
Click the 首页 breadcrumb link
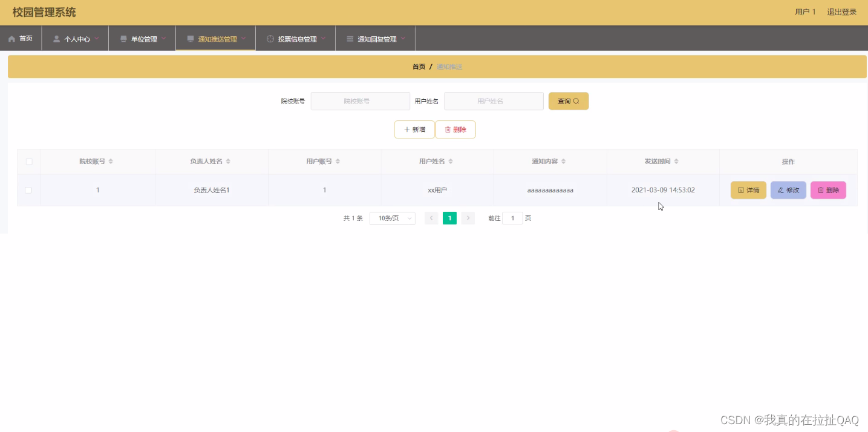(x=419, y=67)
